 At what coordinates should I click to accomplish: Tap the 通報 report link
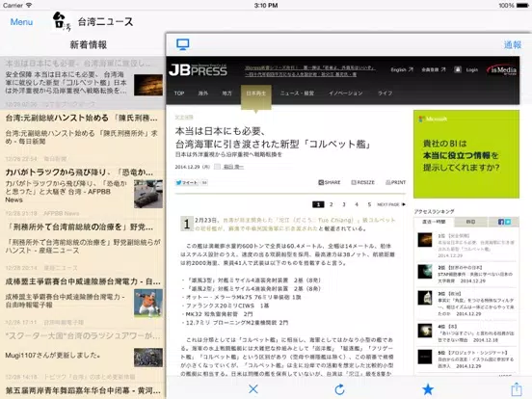(x=513, y=44)
